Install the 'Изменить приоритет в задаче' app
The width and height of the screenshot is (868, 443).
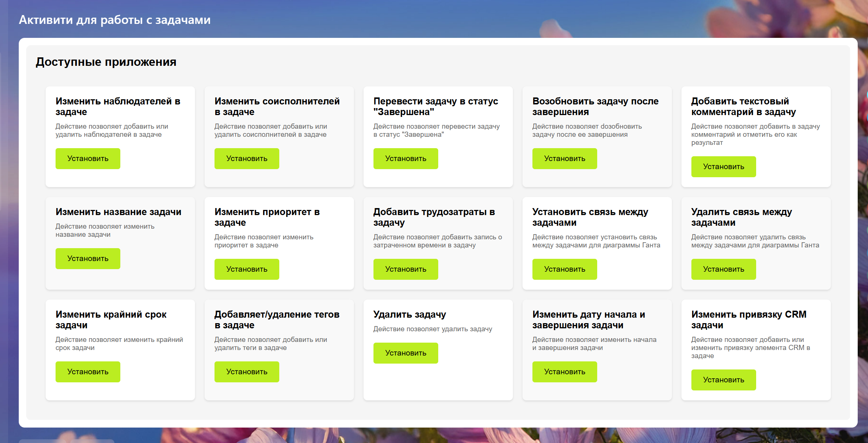click(x=247, y=269)
